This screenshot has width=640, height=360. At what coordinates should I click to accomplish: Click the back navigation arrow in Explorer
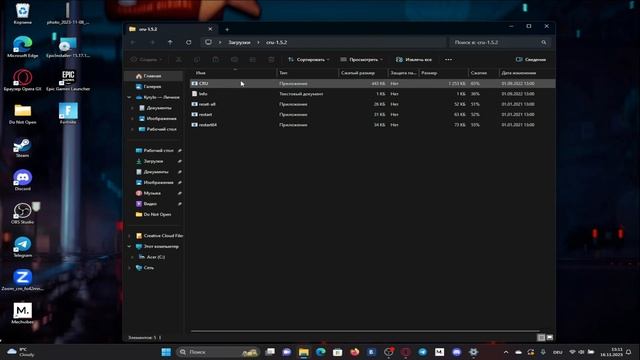(133, 42)
